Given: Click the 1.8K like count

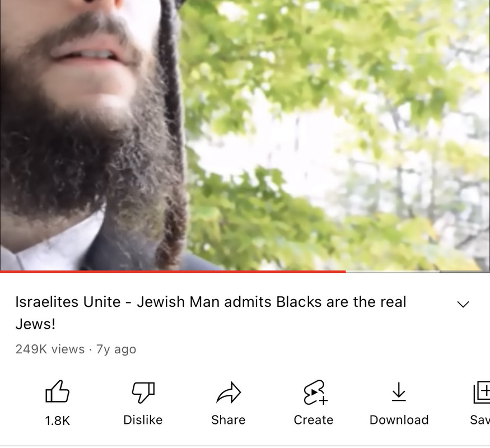Looking at the screenshot, I should point(58,421).
